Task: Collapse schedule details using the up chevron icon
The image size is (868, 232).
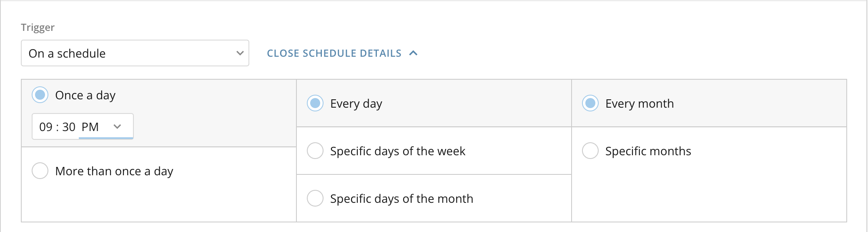Action: [413, 53]
